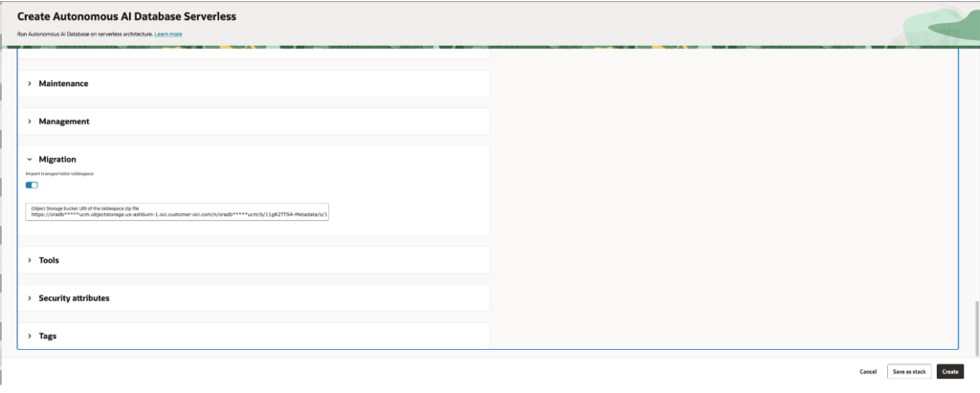Click the Tags heading text
980x393 pixels.
point(48,337)
